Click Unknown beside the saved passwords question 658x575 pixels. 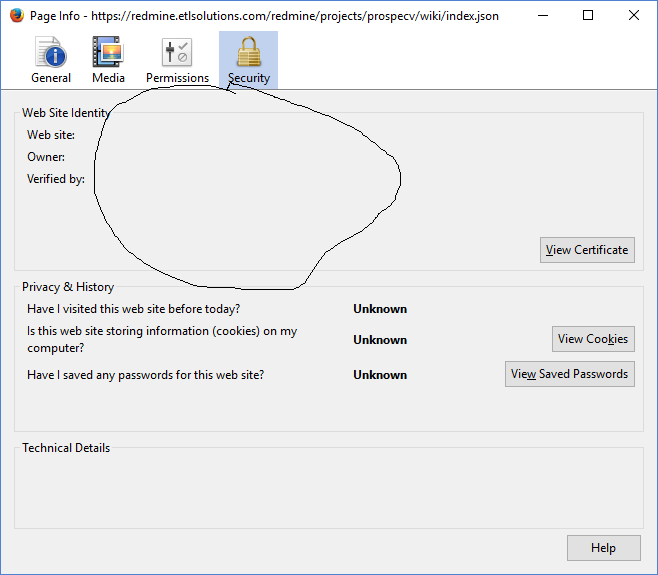pyautogui.click(x=380, y=375)
